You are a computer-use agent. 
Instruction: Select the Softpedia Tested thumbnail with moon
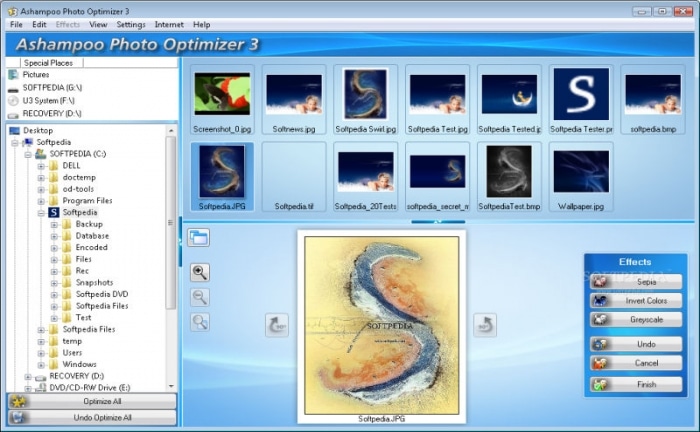point(509,100)
